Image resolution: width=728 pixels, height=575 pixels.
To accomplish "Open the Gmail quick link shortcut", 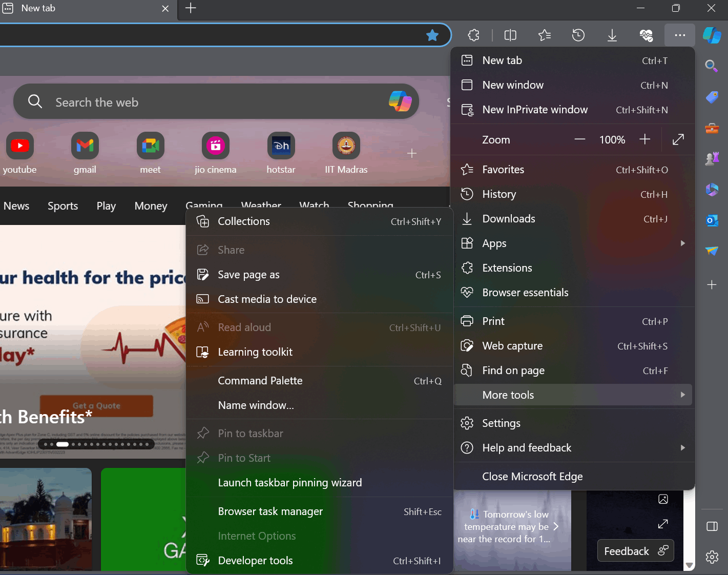I will pos(85,145).
